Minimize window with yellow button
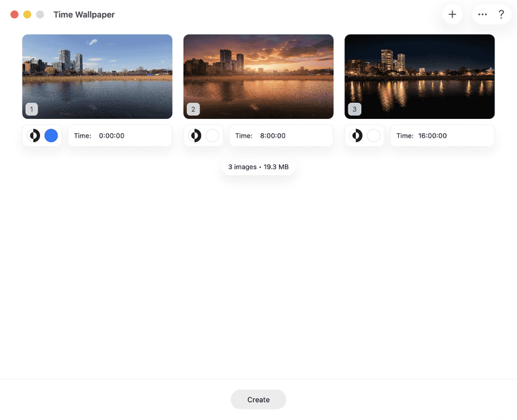Viewport: 517px width, 420px height. click(27, 14)
